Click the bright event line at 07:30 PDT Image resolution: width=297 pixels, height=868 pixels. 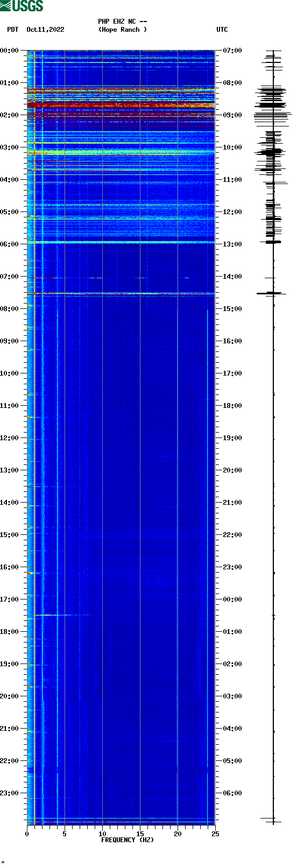coord(121,294)
